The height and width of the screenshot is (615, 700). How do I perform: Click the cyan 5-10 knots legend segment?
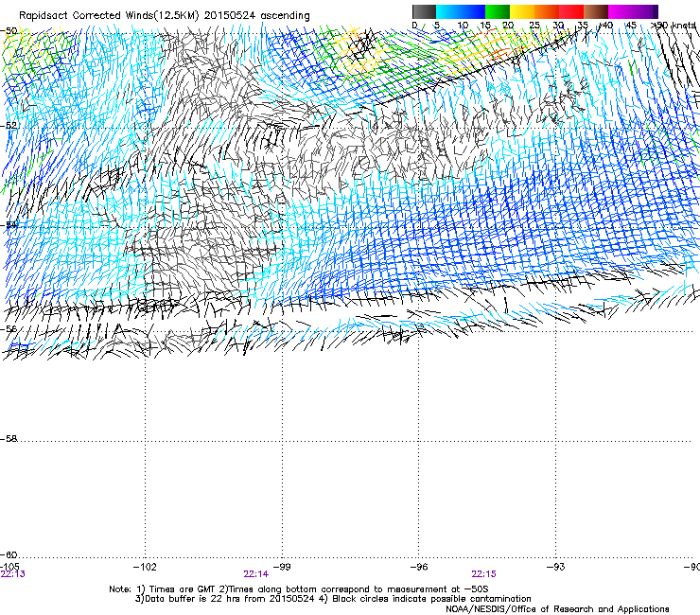[x=448, y=11]
